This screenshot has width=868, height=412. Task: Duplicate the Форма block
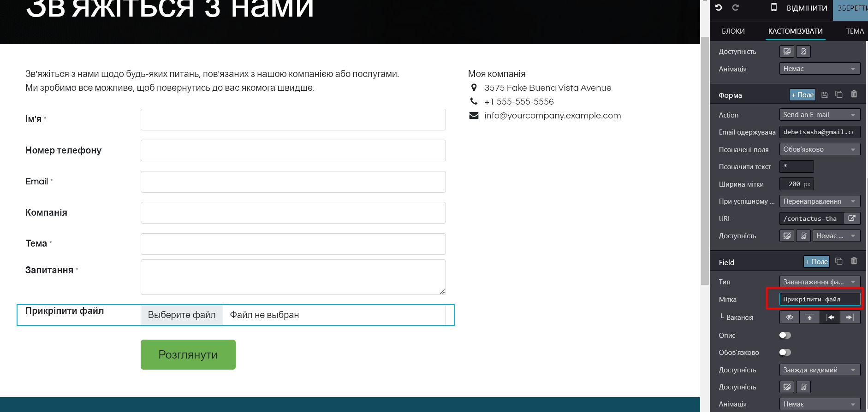tap(839, 94)
